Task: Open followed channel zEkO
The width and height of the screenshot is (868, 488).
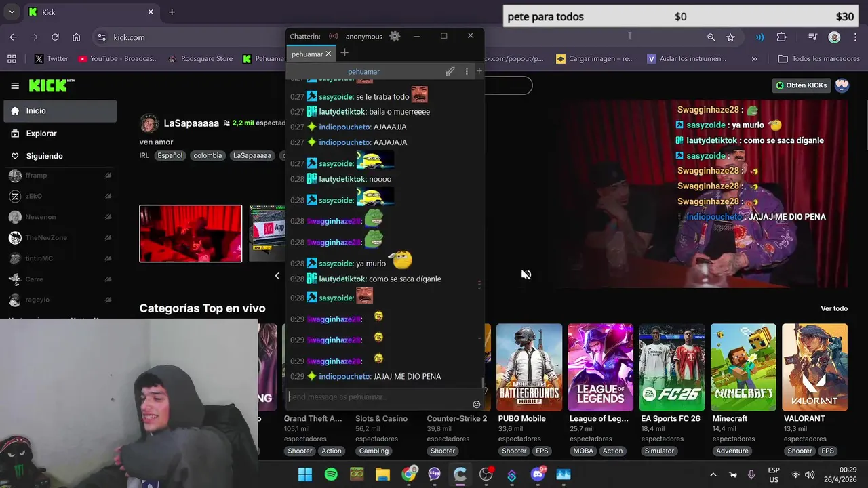Action: tap(60, 196)
